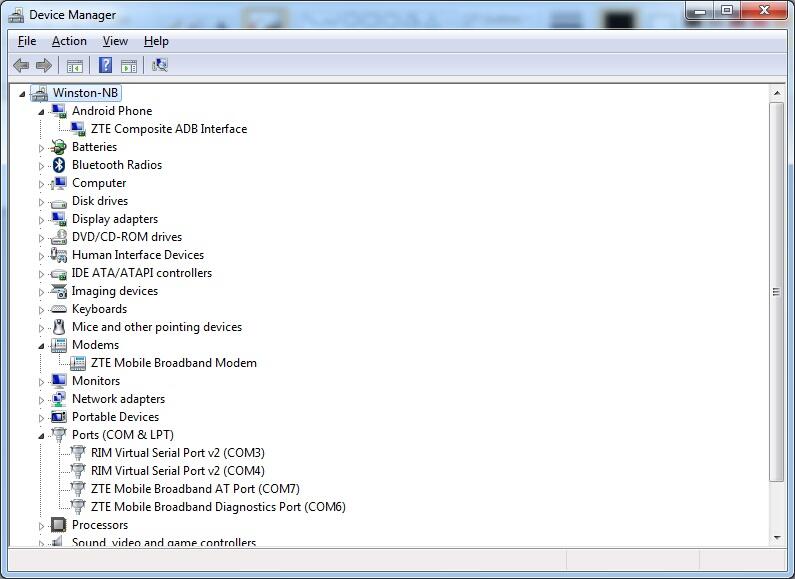This screenshot has height=579, width=795.
Task: Click the Winston-NB computer icon
Action: pyautogui.click(x=39, y=93)
